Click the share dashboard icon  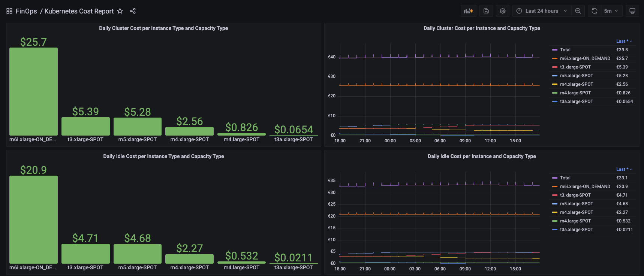133,11
